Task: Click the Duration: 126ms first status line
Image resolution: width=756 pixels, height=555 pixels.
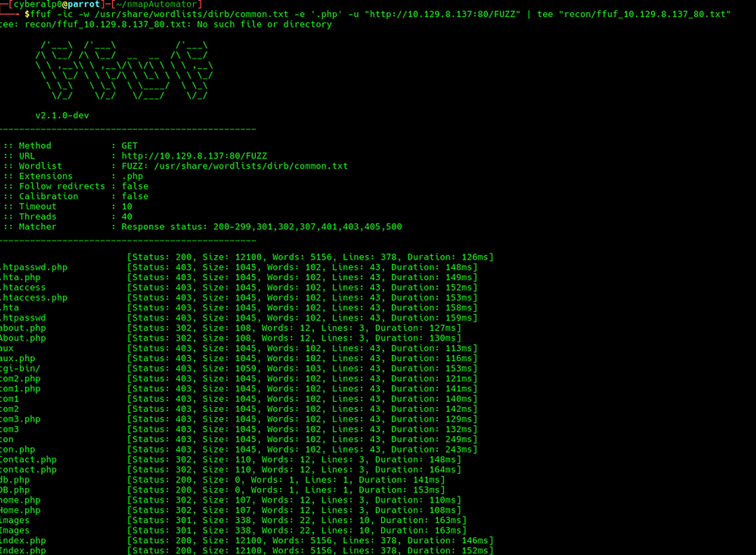Action: click(x=310, y=257)
